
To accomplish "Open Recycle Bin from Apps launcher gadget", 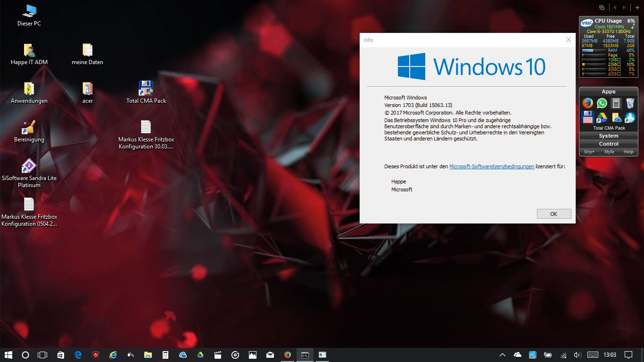I will (x=630, y=103).
